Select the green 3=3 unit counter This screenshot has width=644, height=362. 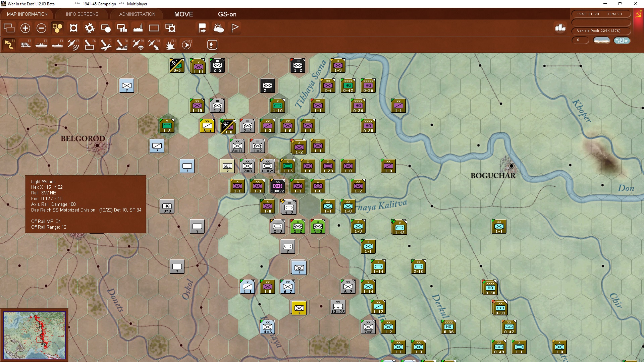click(318, 227)
